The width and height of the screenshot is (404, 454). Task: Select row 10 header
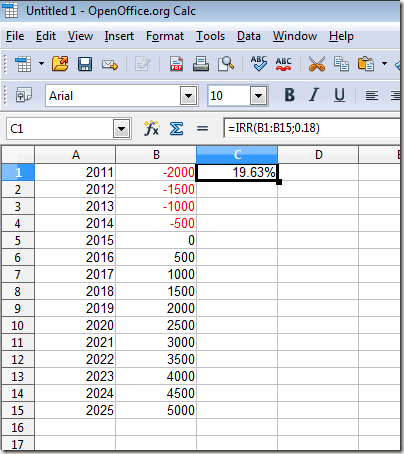(x=18, y=325)
